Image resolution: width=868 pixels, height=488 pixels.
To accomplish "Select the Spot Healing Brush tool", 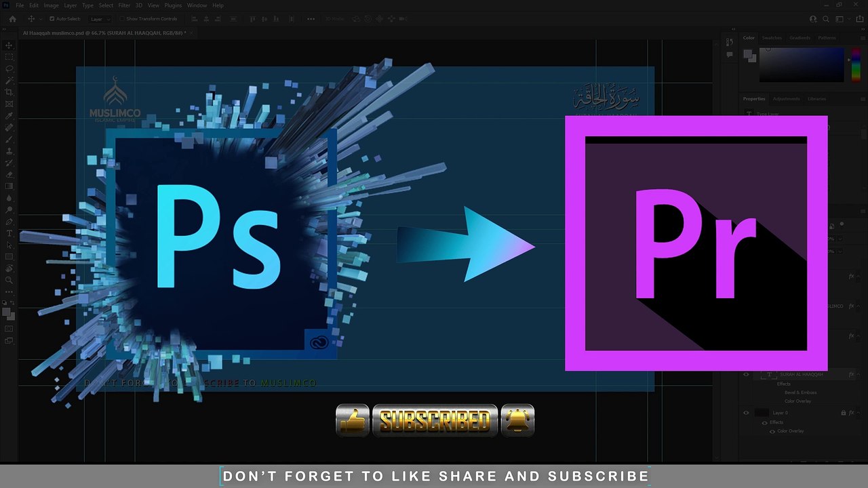I will [9, 127].
